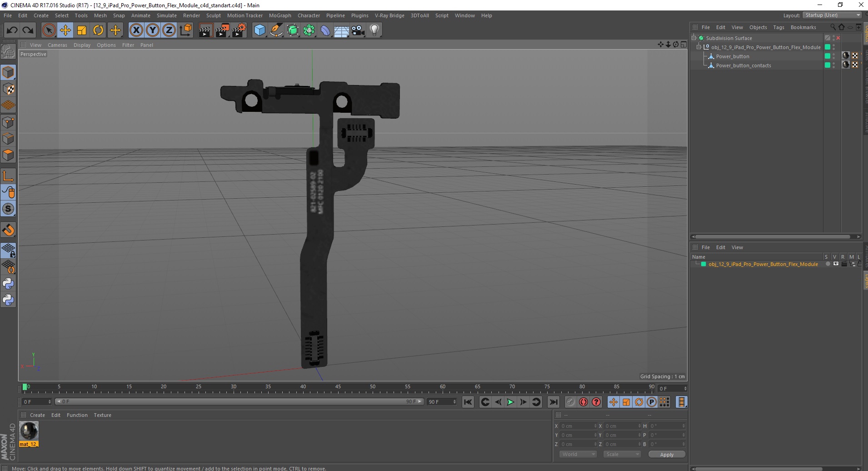Add a floor/environment object
Screen dimensions: 868x471
click(x=342, y=30)
